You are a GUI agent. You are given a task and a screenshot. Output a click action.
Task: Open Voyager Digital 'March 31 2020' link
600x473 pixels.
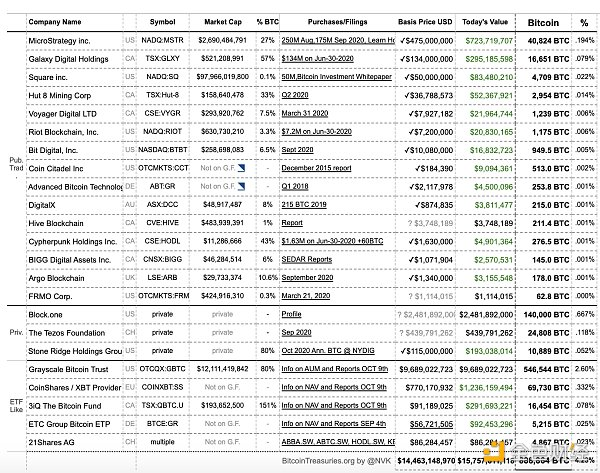coord(305,113)
